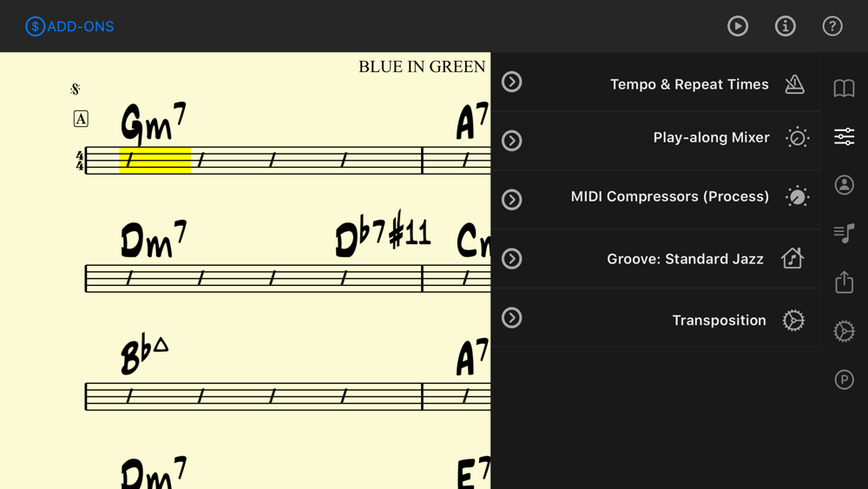Tap the circled P icon in sidebar
This screenshot has height=489, width=868.
pyautogui.click(x=845, y=380)
